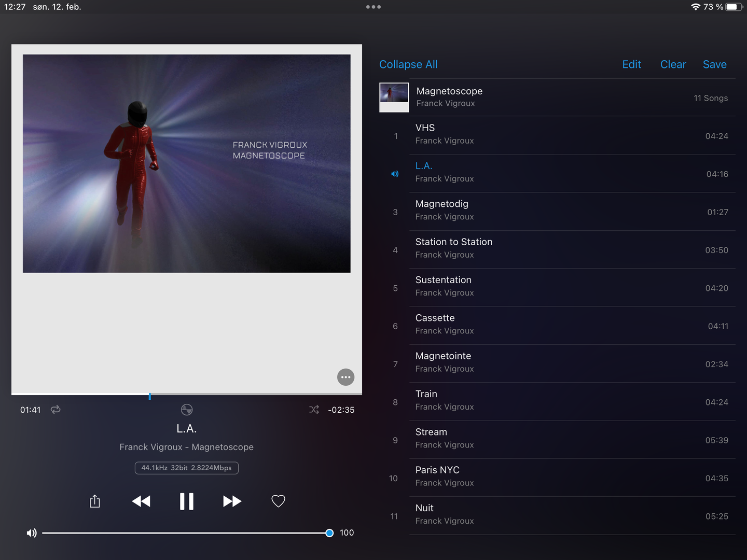Image resolution: width=747 pixels, height=560 pixels.
Task: Pause the playing track L.A.
Action: tap(187, 501)
